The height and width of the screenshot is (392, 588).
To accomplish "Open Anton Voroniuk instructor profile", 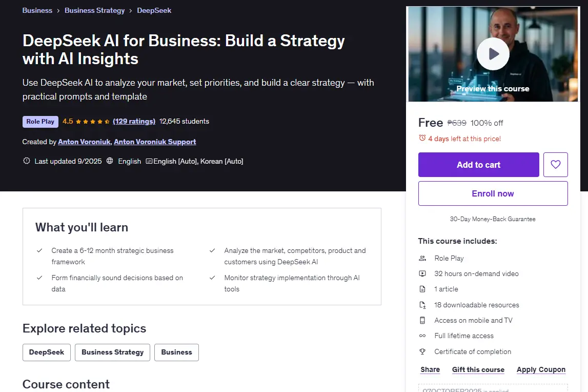I will pos(85,142).
